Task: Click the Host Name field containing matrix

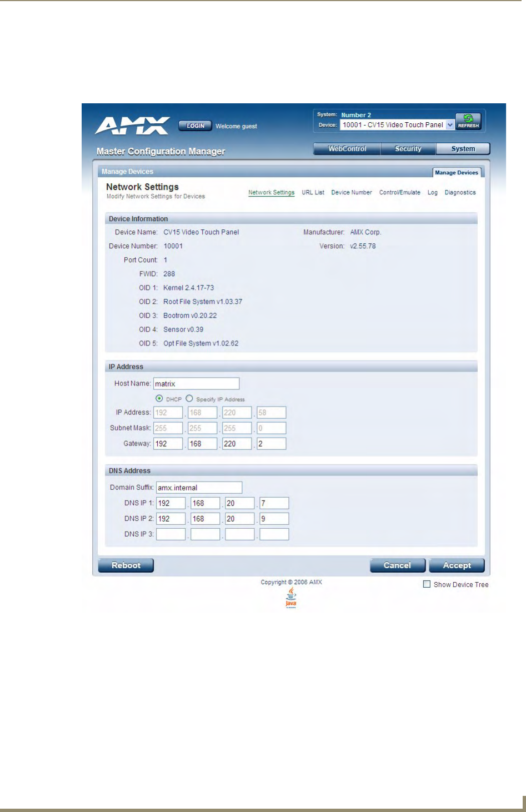Action: click(196, 384)
